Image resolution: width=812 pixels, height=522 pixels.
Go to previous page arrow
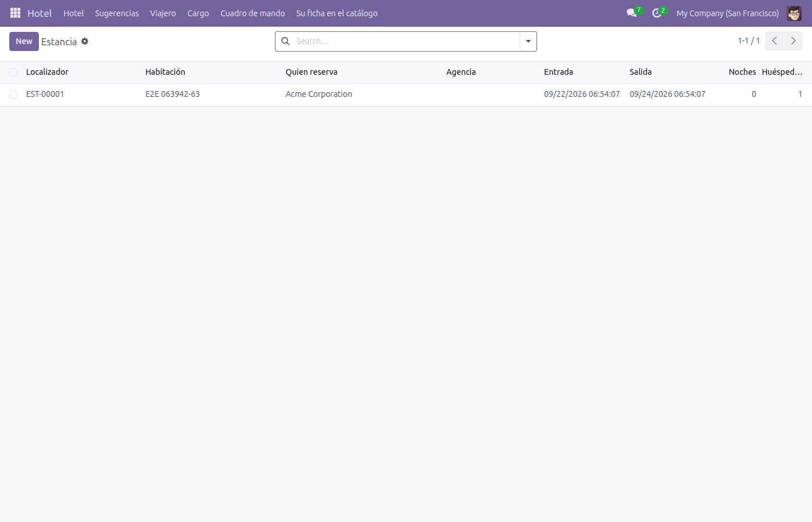(774, 41)
